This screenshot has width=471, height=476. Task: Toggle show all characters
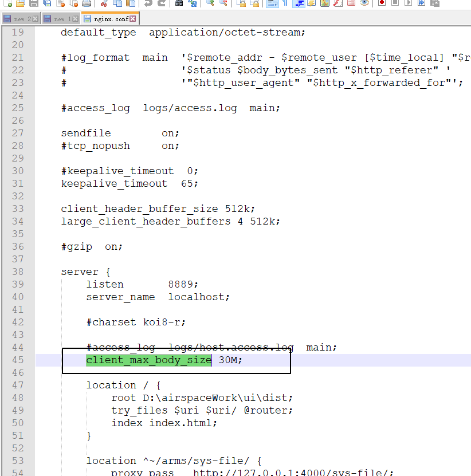[285, 5]
